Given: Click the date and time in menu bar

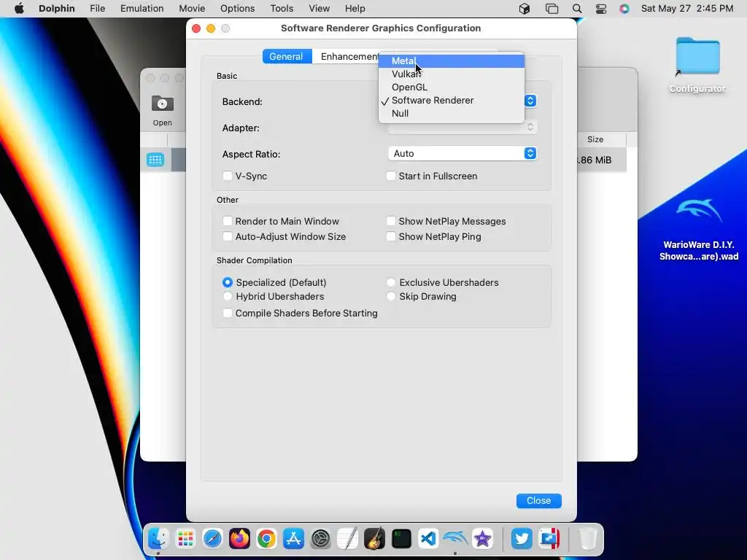Looking at the screenshot, I should [687, 9].
